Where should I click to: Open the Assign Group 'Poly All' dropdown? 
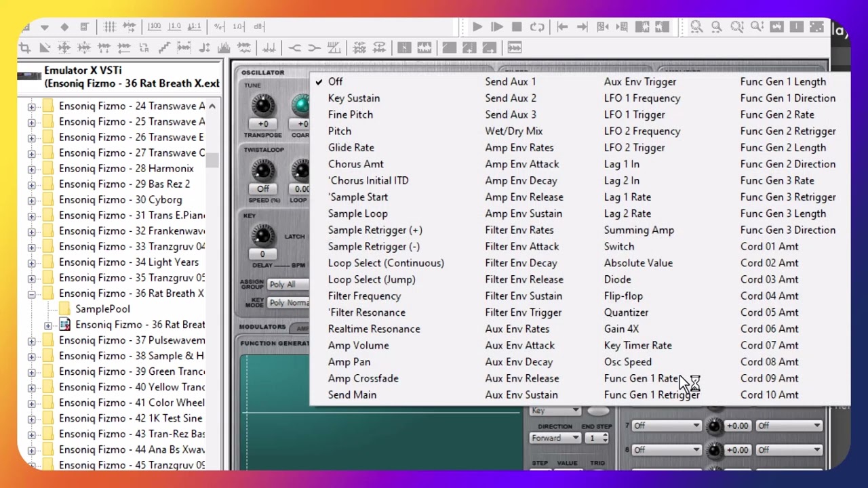coord(290,285)
